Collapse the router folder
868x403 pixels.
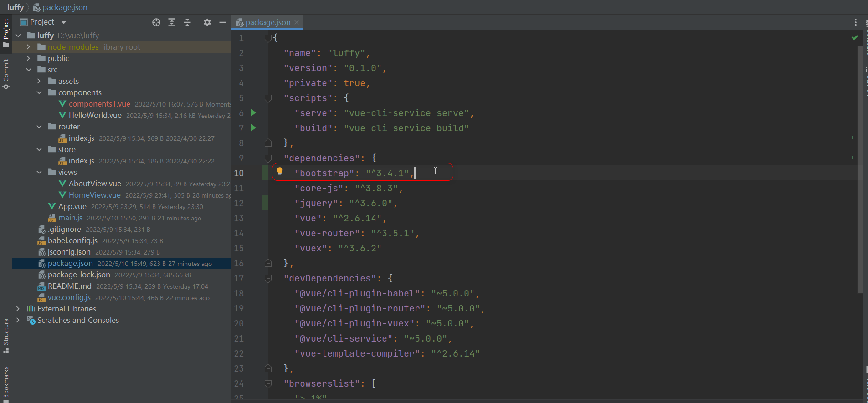click(x=39, y=127)
